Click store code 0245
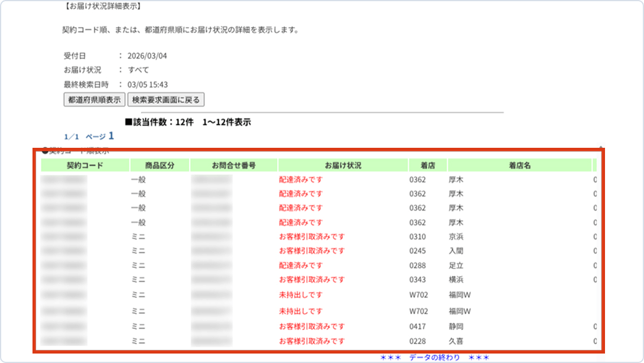 (x=417, y=251)
